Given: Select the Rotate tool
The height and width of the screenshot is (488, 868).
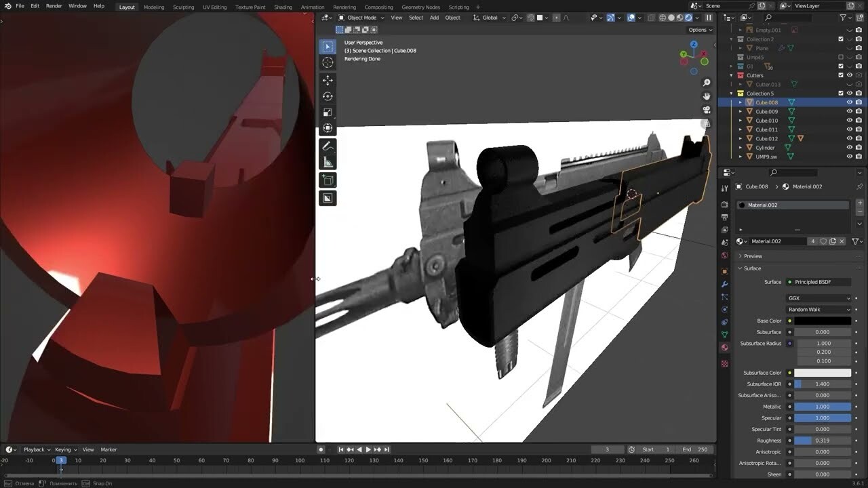Looking at the screenshot, I should pos(328,96).
